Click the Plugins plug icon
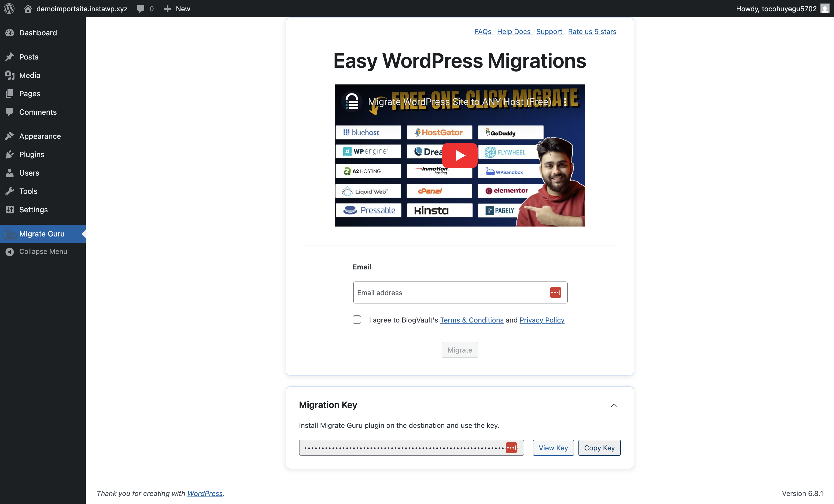 9,154
